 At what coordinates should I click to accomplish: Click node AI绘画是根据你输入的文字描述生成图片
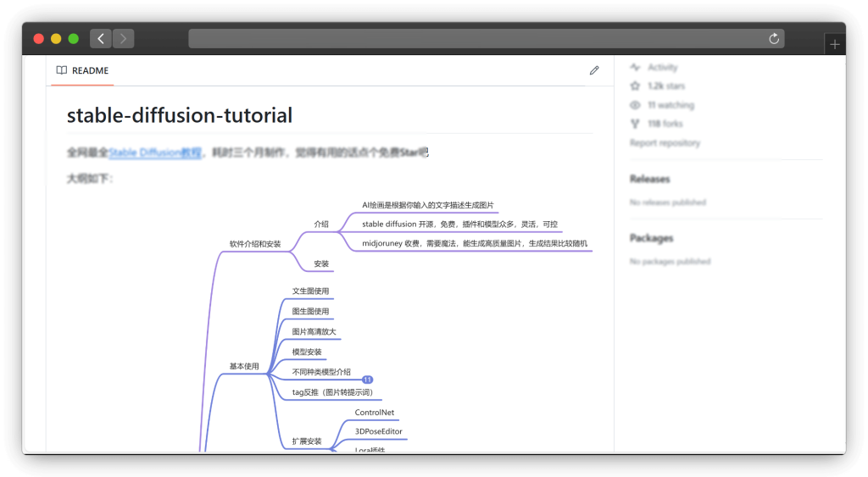point(428,205)
